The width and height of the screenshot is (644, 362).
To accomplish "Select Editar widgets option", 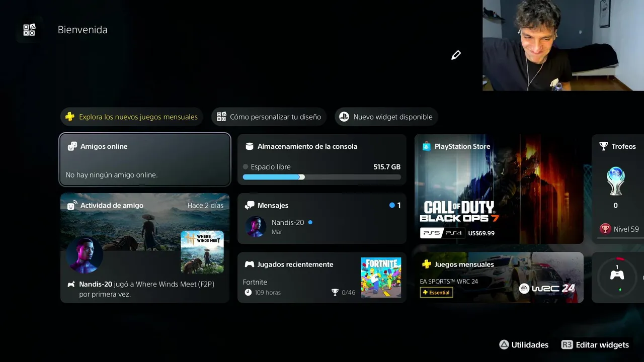I will pos(595,345).
